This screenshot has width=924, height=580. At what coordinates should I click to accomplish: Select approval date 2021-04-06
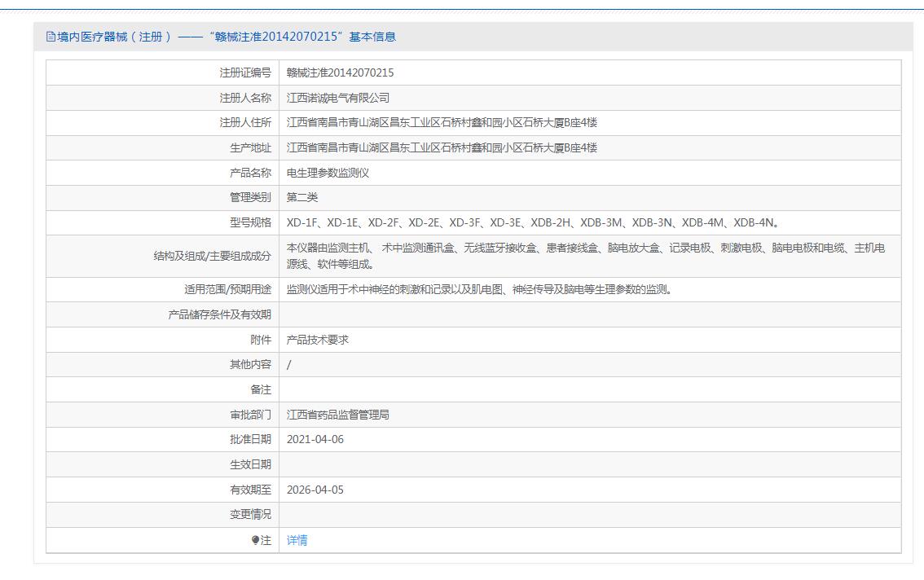315,440
